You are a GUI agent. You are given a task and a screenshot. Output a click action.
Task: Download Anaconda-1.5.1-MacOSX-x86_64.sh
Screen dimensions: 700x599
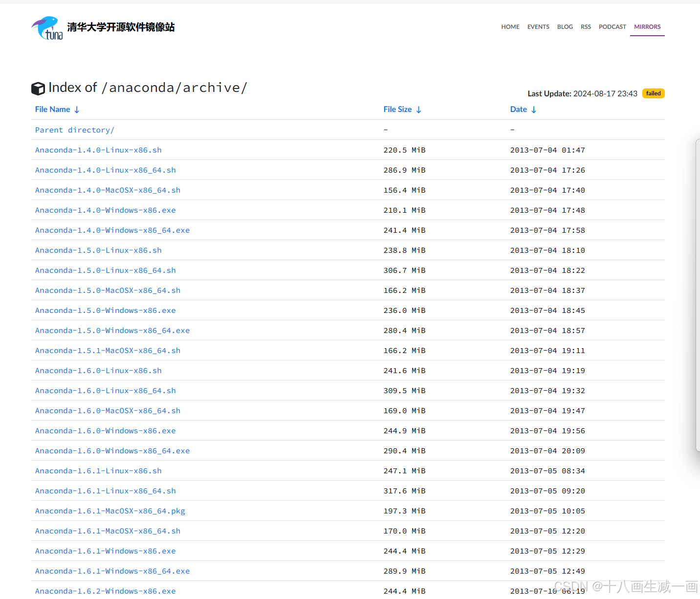(108, 351)
